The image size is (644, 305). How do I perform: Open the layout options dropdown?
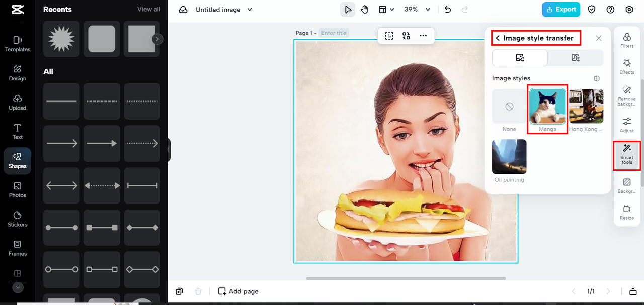[386, 10]
